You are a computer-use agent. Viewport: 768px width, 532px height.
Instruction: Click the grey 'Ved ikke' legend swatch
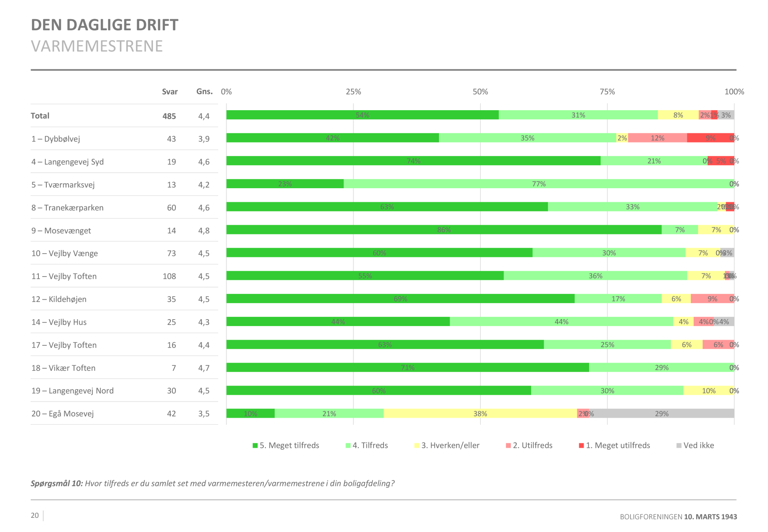pos(679,446)
